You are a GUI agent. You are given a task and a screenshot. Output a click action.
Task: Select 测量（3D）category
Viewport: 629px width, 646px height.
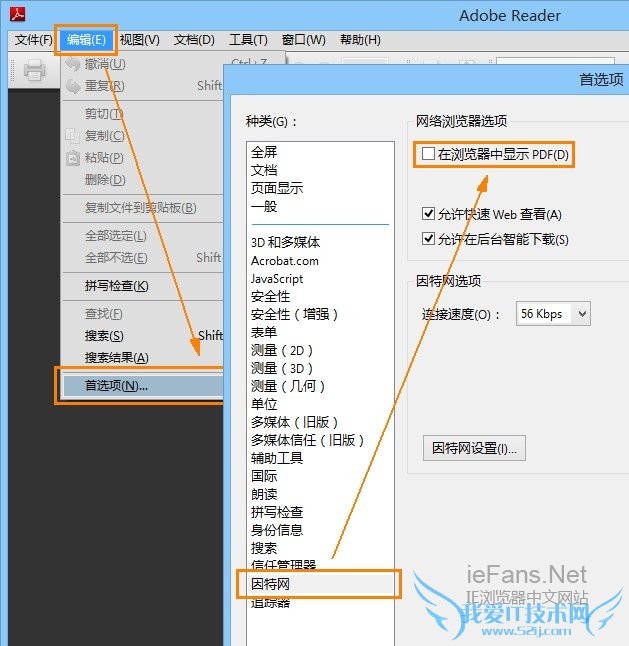click(282, 368)
